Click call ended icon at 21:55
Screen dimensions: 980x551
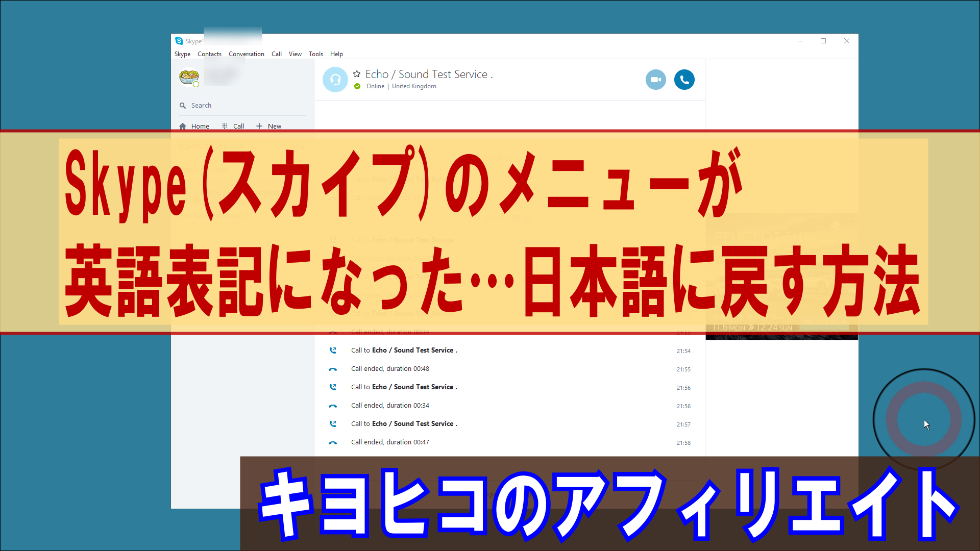tap(333, 369)
